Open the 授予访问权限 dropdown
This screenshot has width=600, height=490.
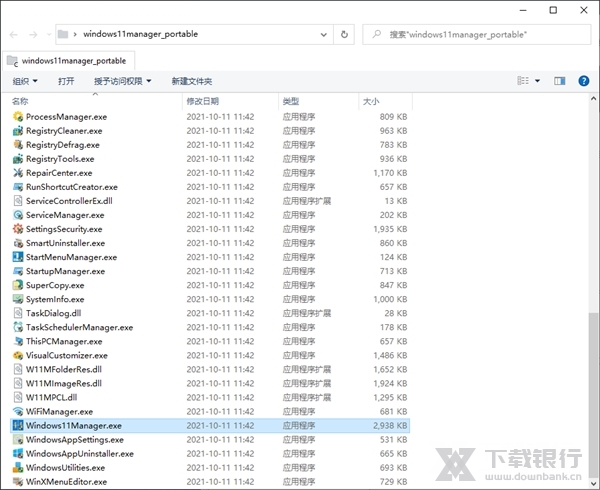[123, 81]
